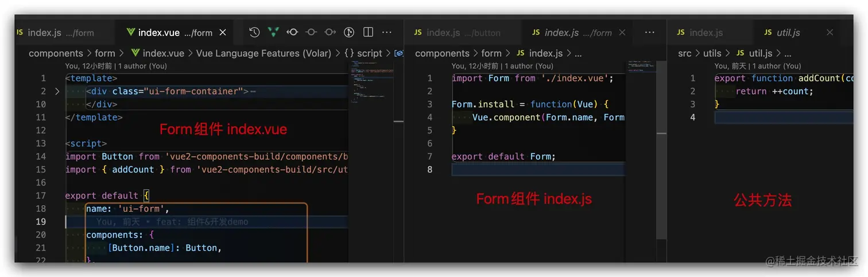Viewport: 868px width, 277px height.
Task: Click 'components: {' at line 20
Action: coord(121,235)
